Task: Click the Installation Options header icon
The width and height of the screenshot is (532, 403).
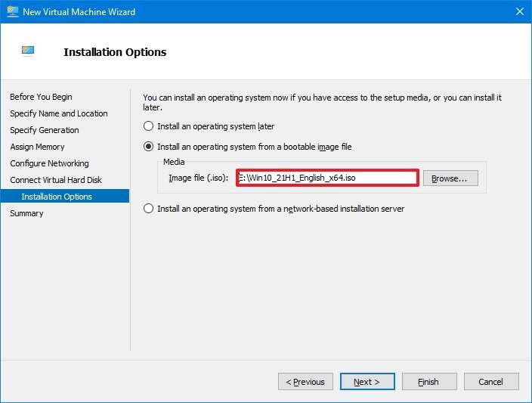Action: pos(28,51)
